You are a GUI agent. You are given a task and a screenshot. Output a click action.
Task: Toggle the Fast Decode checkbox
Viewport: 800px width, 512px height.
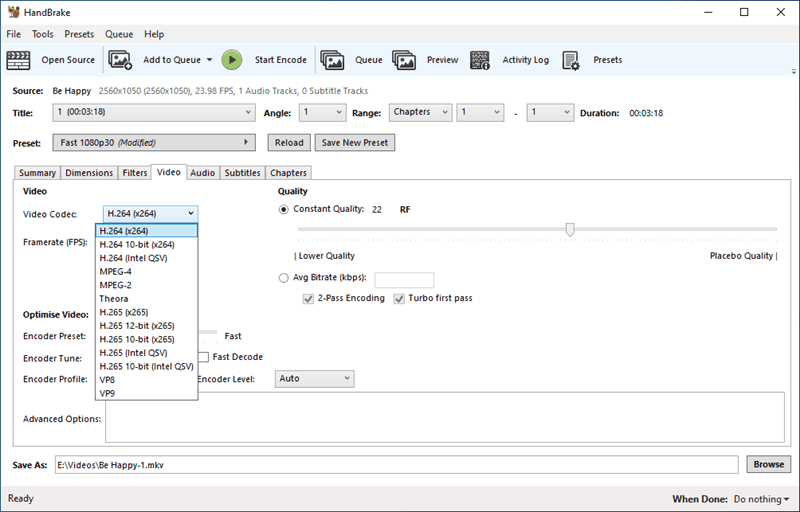(x=203, y=357)
